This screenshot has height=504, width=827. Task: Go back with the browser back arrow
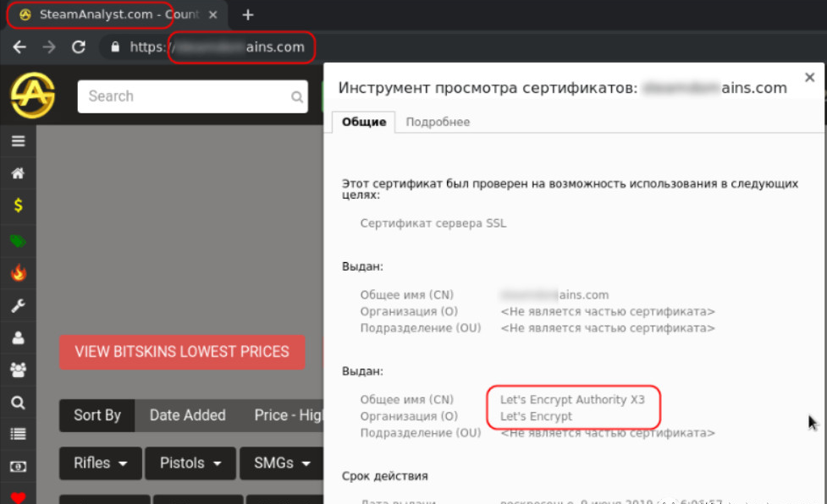(x=19, y=47)
